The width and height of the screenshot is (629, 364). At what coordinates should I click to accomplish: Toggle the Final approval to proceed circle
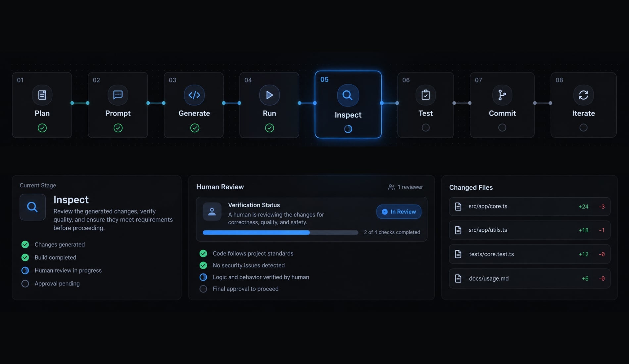tap(203, 289)
